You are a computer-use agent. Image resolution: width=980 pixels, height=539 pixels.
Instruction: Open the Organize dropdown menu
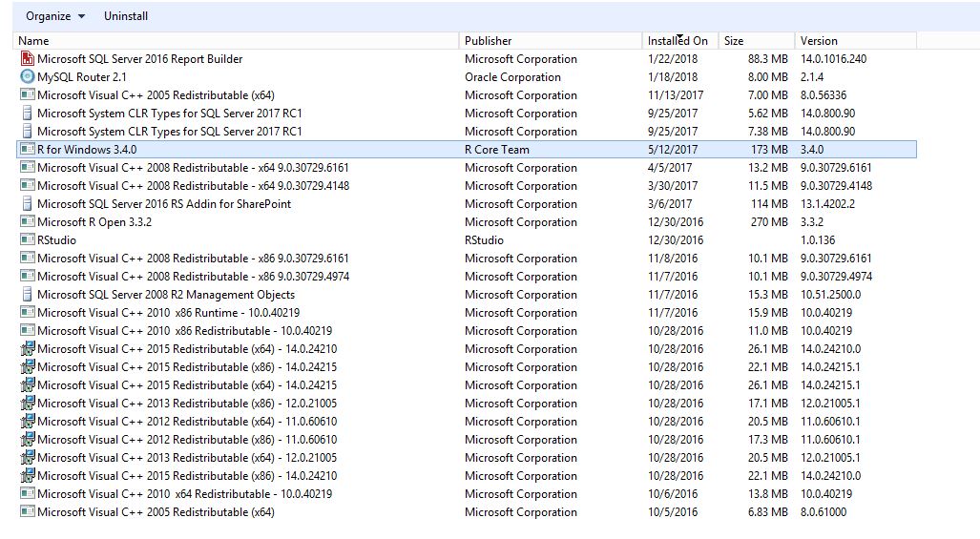click(x=55, y=16)
